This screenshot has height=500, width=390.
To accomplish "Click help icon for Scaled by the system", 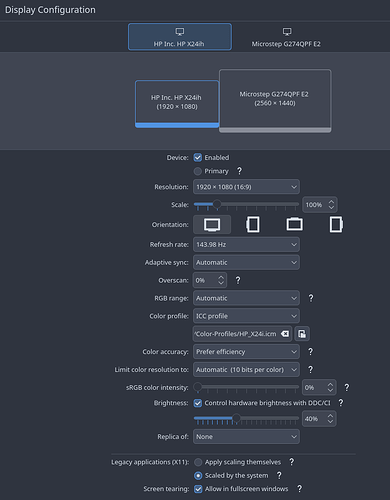I will [279, 475].
